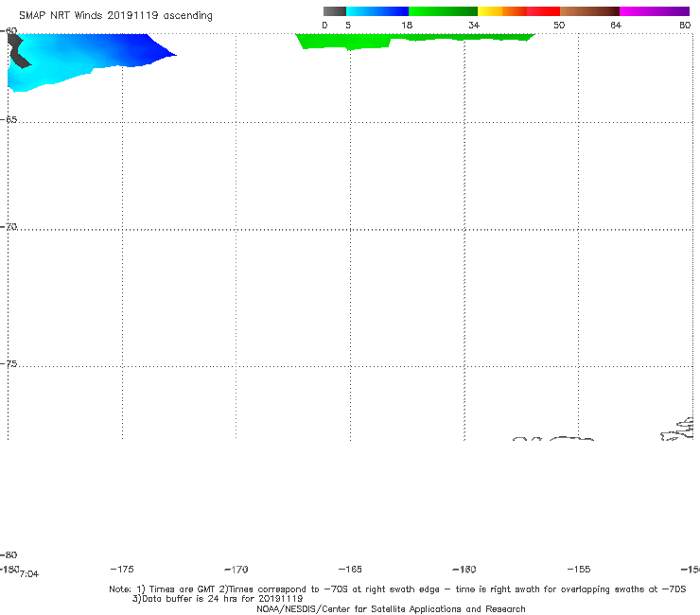Click the latitude label '-80'
Image resolution: width=700 pixels, height=615 pixels.
(x=9, y=554)
